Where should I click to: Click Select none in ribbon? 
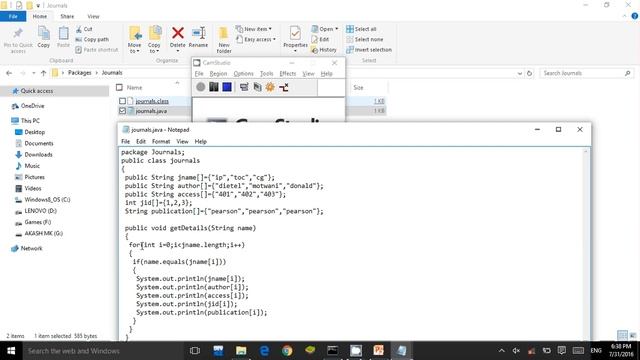click(364, 40)
